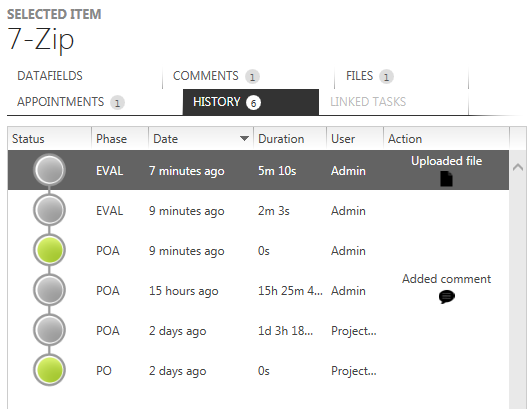Click the green status circle in the PO row
529x409 pixels.
49,370
